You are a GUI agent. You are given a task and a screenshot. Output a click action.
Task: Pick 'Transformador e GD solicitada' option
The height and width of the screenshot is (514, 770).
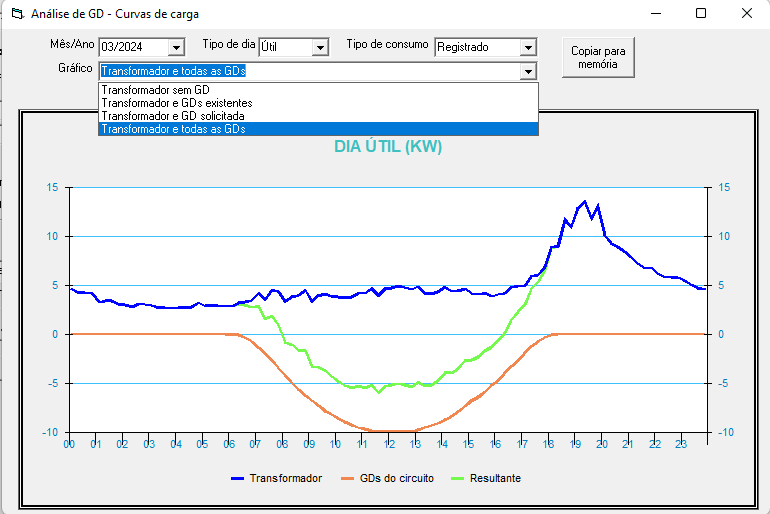(x=172, y=116)
